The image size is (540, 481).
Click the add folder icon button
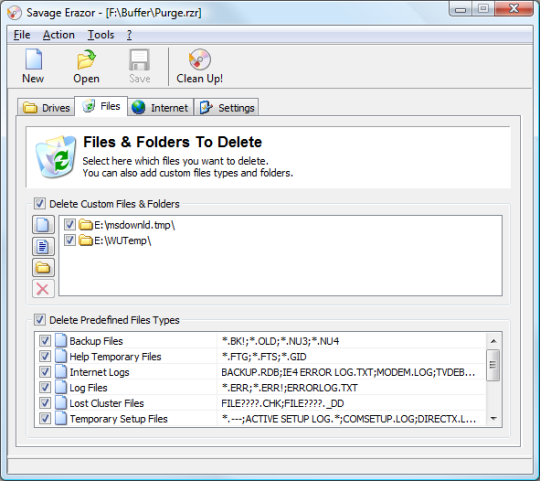pos(43,268)
